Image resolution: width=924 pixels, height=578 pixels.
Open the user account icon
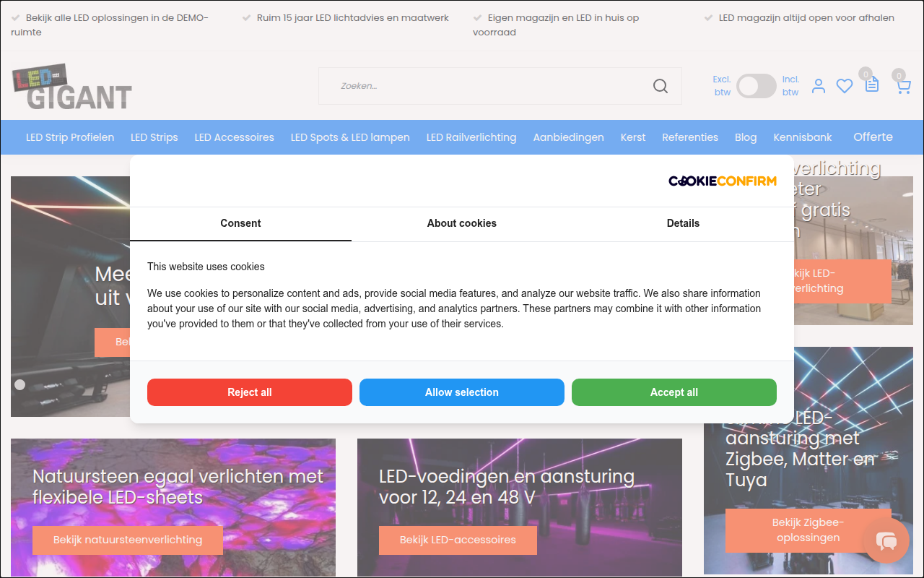pyautogui.click(x=819, y=86)
